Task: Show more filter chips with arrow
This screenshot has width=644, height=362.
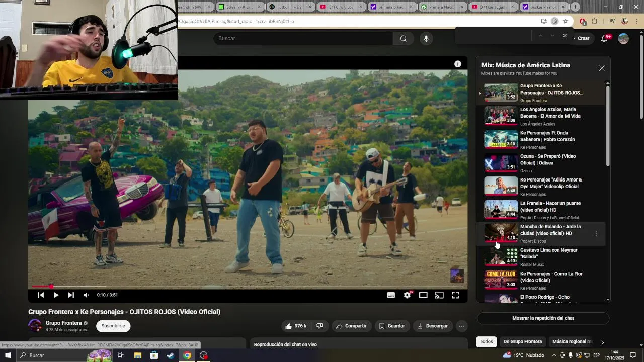Action: pos(602,342)
